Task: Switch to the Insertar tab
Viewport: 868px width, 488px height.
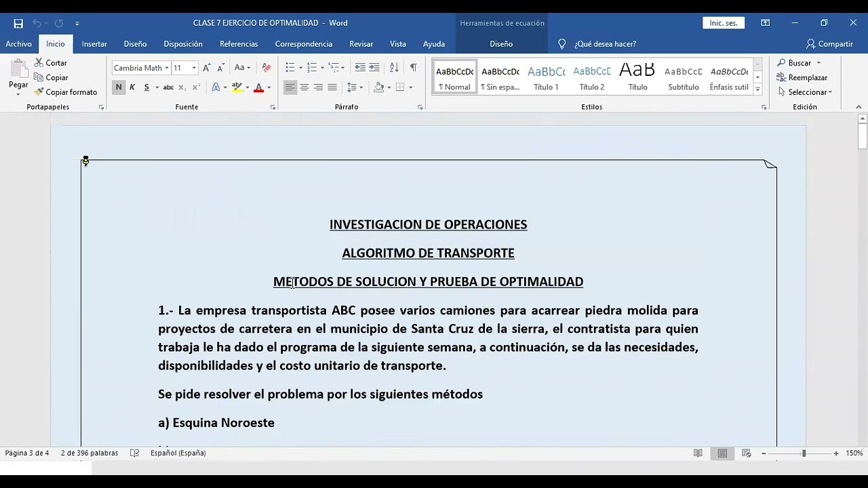Action: 94,43
